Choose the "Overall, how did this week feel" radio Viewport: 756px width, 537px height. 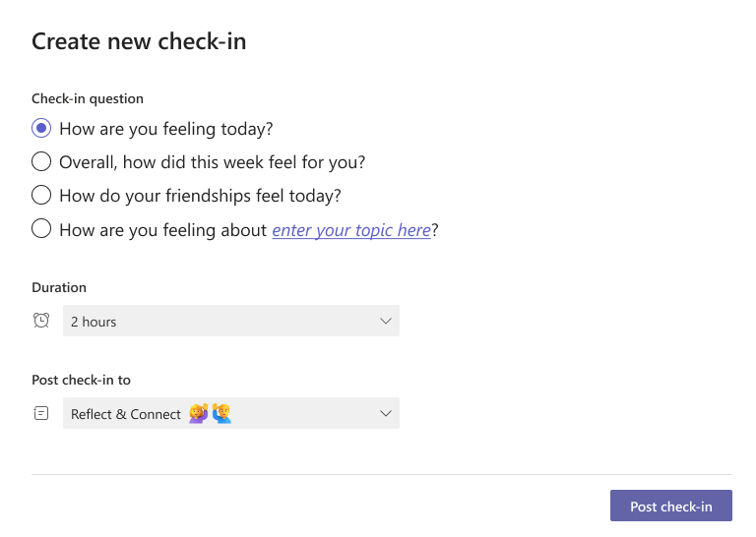[41, 161]
